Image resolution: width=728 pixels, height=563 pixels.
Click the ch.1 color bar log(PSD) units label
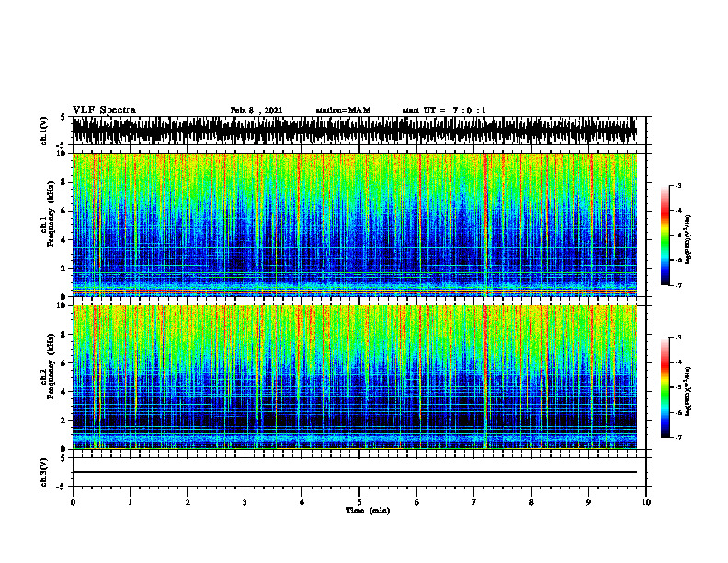(688, 239)
